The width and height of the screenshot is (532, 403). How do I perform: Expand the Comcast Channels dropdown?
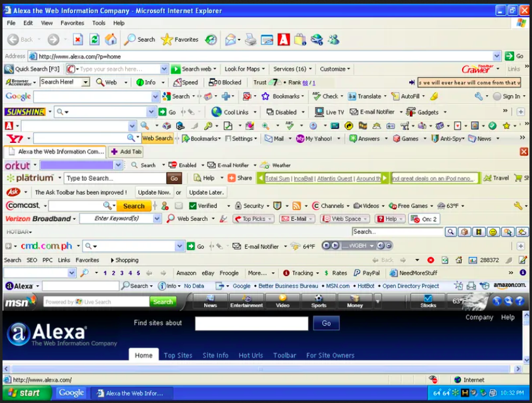coord(348,206)
